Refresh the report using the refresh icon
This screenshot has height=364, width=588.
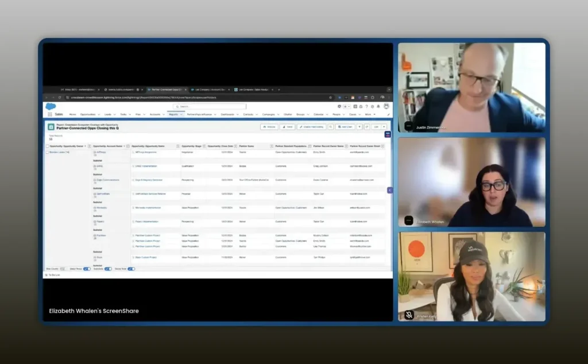tap(366, 126)
